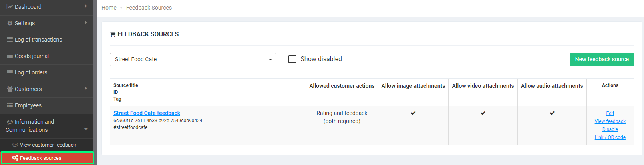
Task: Click the View customer feedback speech bubble icon
Action: tap(15, 145)
